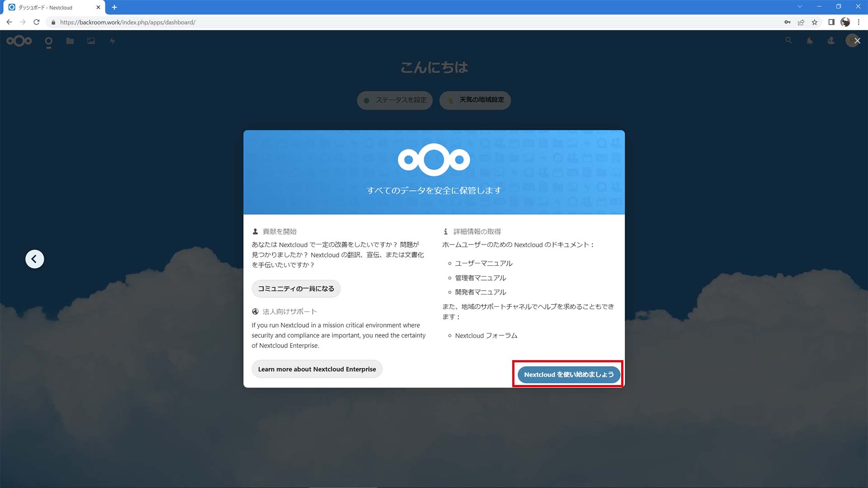Screen dimensions: 868x488
Task: Click Learn more about Nextcloud Enterprise
Action: [316, 369]
